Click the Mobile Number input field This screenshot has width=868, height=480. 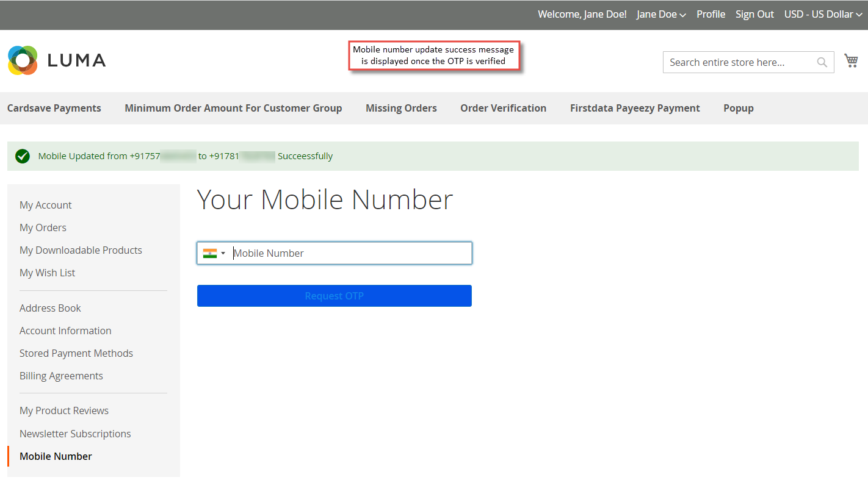click(348, 253)
